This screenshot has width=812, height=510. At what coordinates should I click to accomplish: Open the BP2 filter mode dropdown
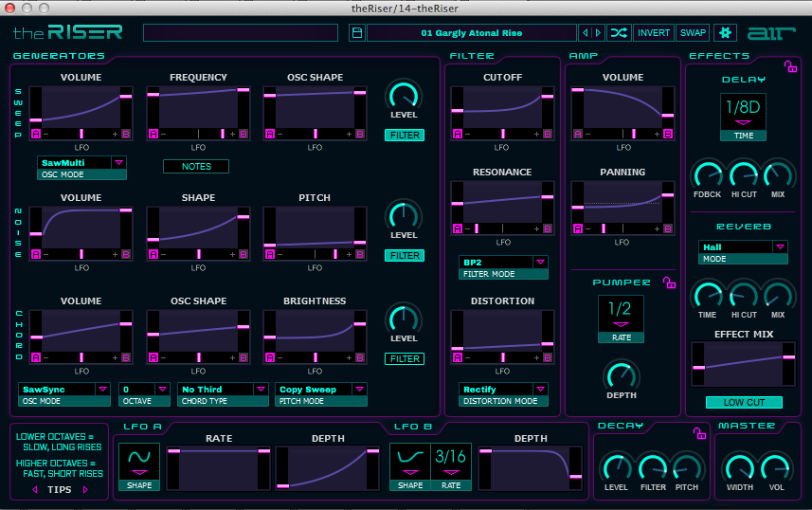pos(540,262)
